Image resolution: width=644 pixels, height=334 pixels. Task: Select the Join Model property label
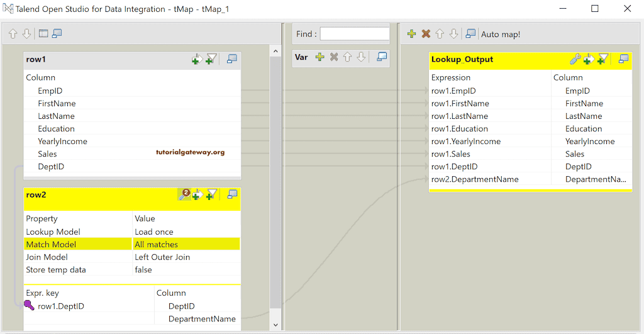[47, 257]
